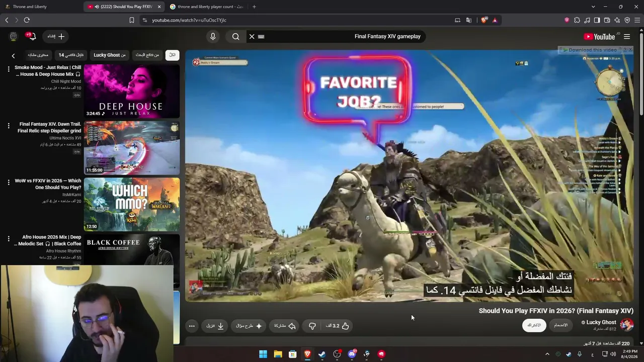The image size is (644, 362).
Task: Click the address bar URL field
Action: [297, 20]
